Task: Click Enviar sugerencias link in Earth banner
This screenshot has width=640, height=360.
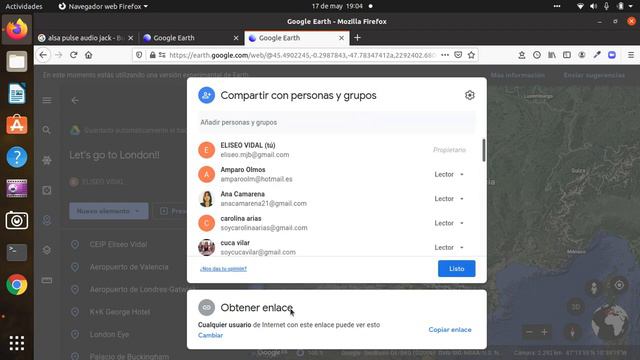Action: pyautogui.click(x=594, y=75)
